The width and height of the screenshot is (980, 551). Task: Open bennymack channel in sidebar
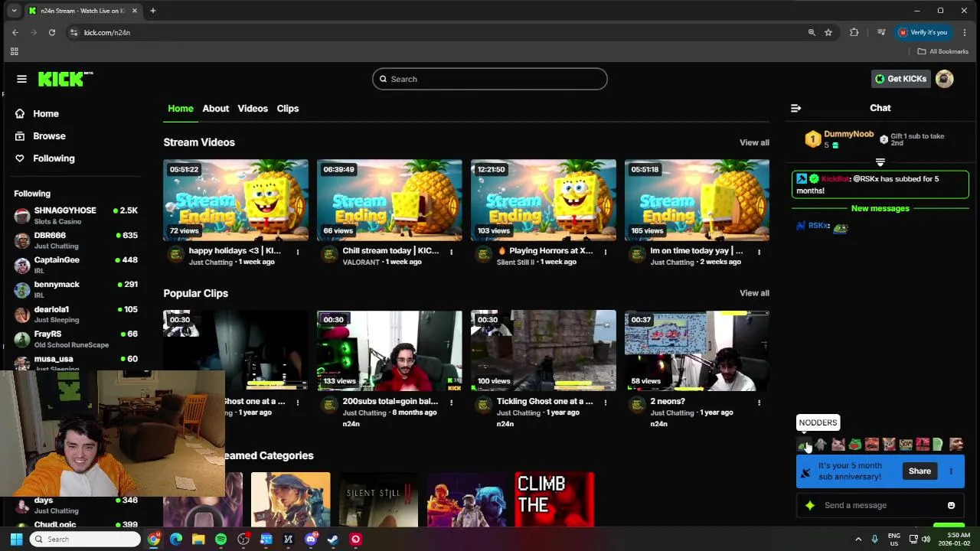75,289
